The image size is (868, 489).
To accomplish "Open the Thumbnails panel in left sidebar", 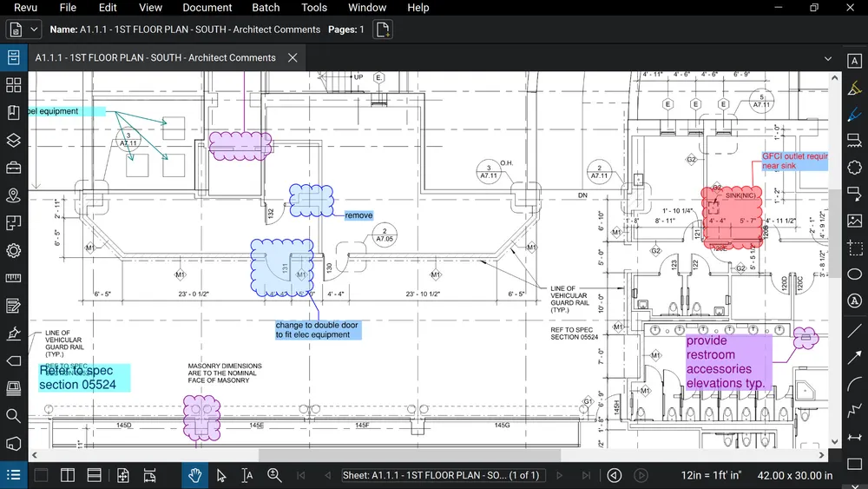I will point(13,85).
